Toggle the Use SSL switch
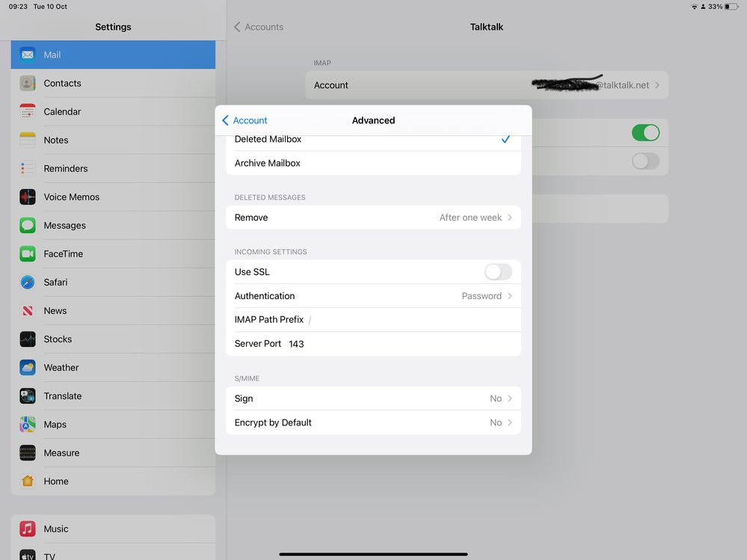This screenshot has height=560, width=747. (x=498, y=272)
